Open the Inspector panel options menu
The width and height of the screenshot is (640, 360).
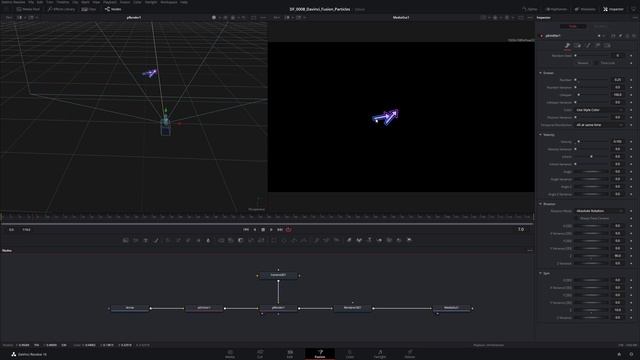pyautogui.click(x=635, y=18)
